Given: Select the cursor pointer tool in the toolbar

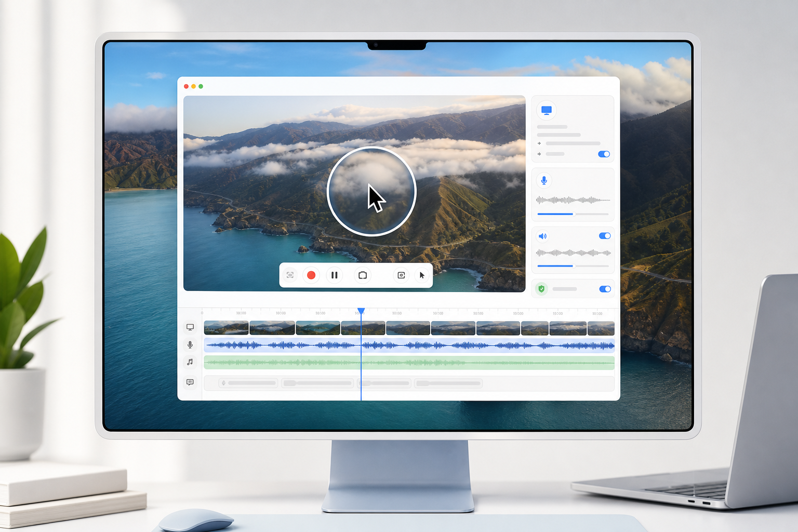Looking at the screenshot, I should pyautogui.click(x=422, y=275).
